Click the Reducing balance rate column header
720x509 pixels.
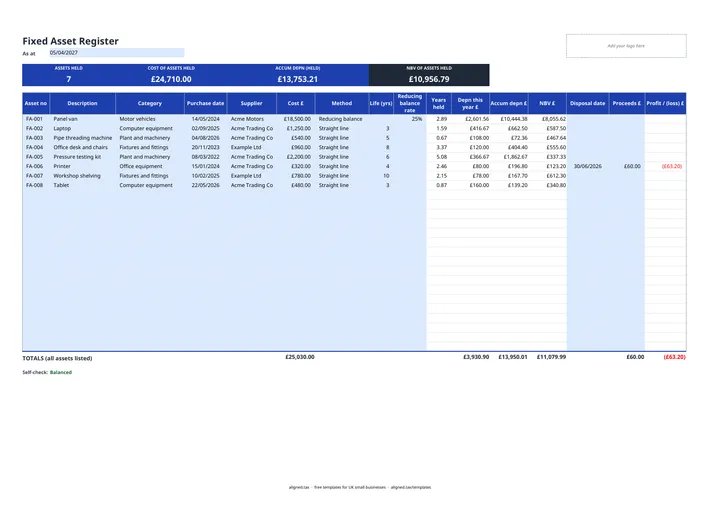410,103
